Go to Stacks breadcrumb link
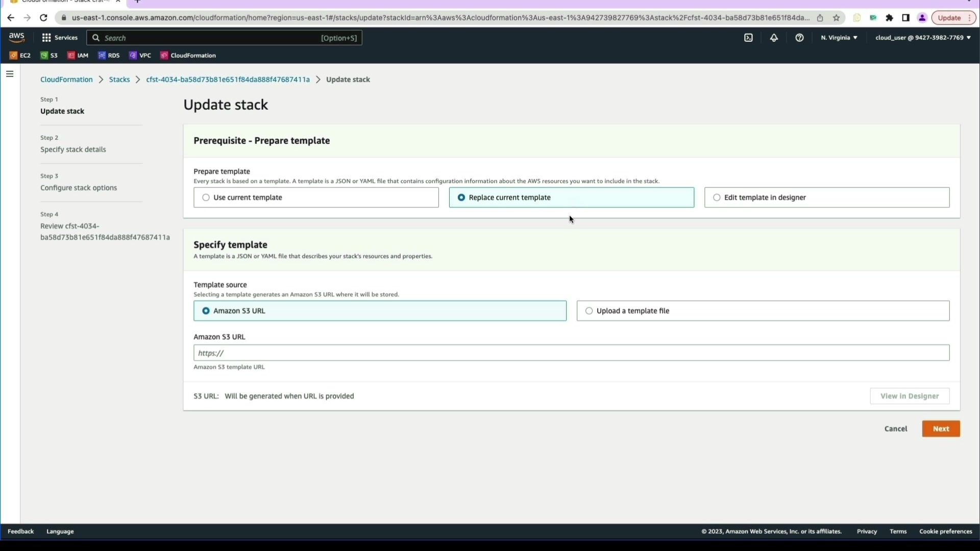Screen dimensions: 980x551 119,80
